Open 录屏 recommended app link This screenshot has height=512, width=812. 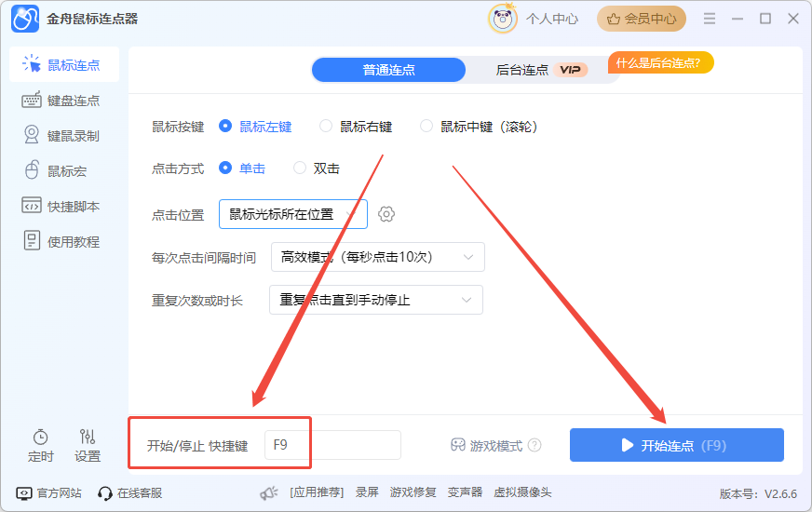pyautogui.click(x=367, y=492)
